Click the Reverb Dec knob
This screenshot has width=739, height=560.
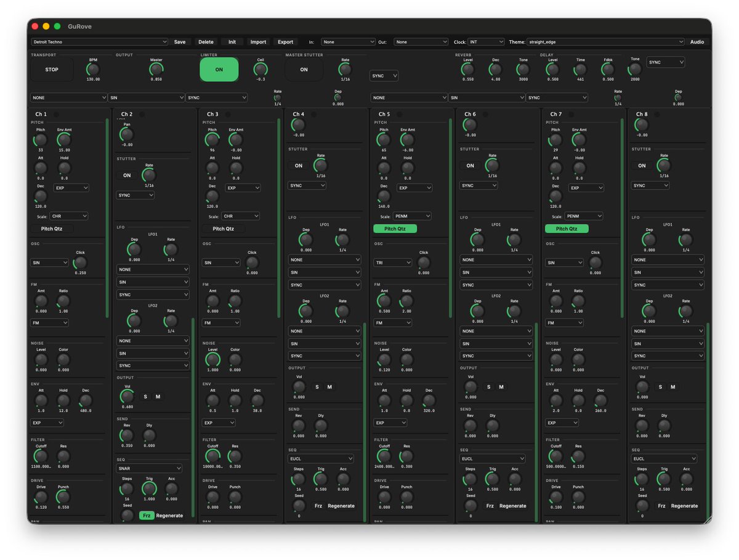(x=495, y=70)
